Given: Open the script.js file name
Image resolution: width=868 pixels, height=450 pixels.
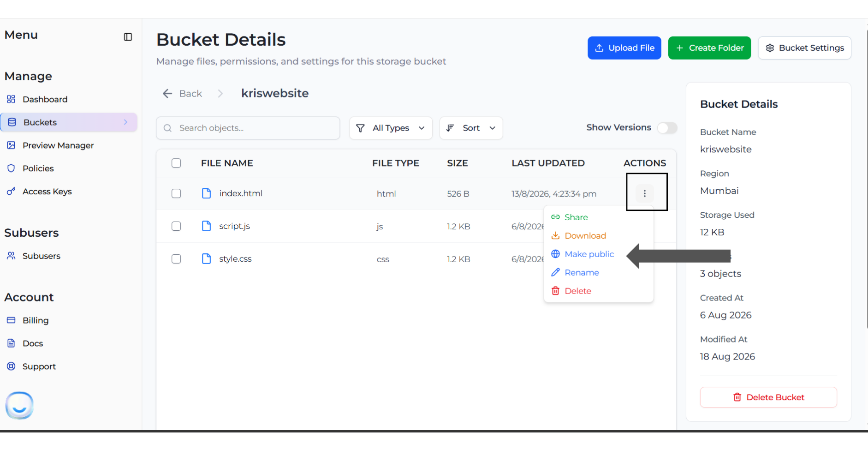Looking at the screenshot, I should (x=234, y=226).
